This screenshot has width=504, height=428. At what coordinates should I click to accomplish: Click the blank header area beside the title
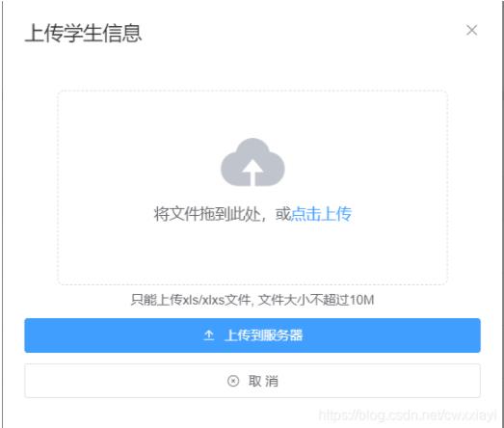[303, 32]
